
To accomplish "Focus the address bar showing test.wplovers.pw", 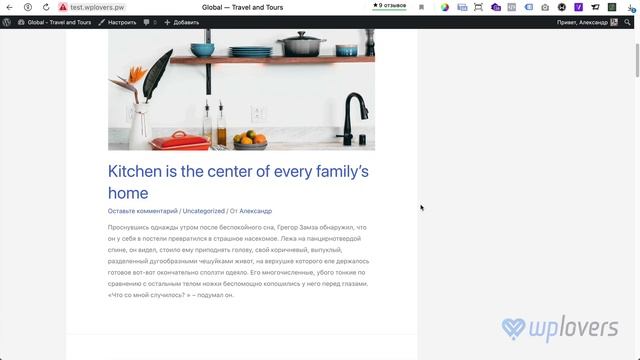I will click(x=97, y=7).
